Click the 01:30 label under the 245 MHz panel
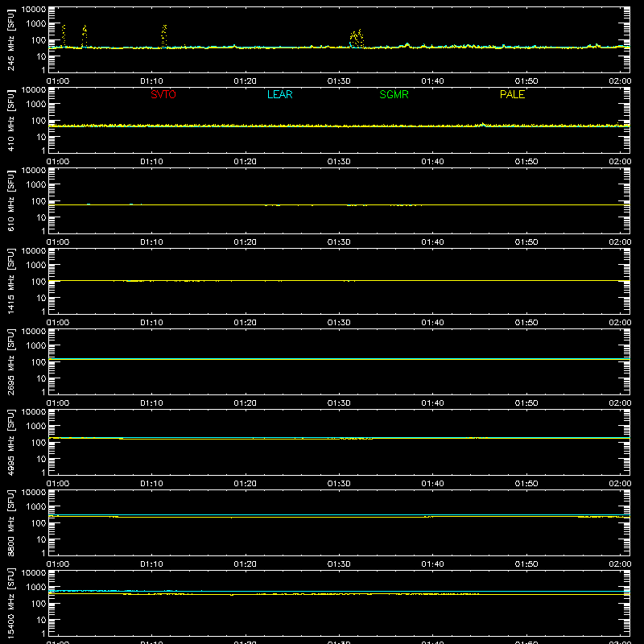644x644 pixels. [x=339, y=81]
